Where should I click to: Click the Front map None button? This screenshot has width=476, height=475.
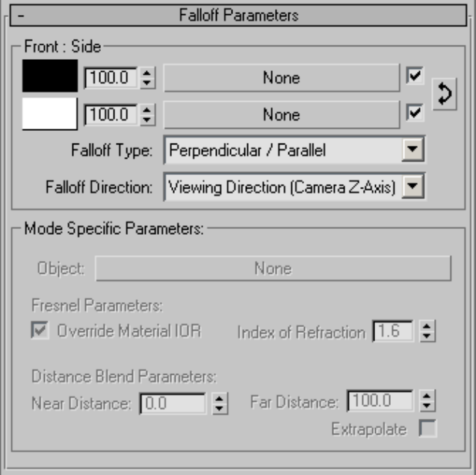click(x=281, y=78)
